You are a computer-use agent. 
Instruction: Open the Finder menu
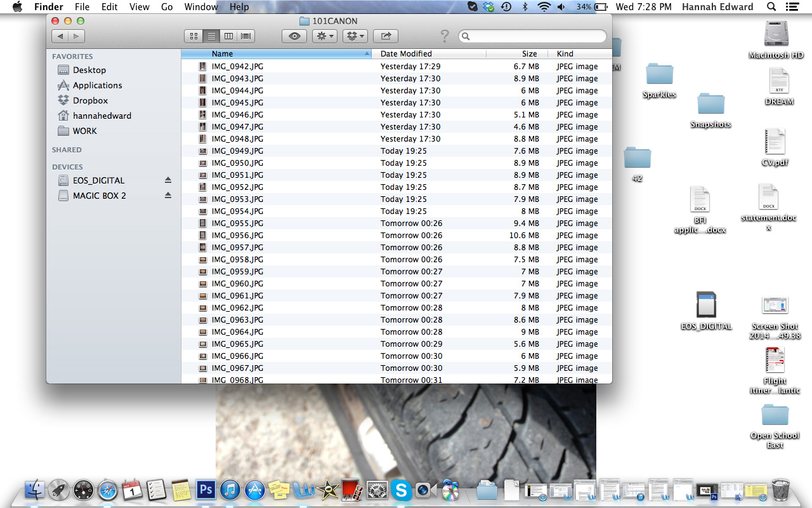[48, 7]
